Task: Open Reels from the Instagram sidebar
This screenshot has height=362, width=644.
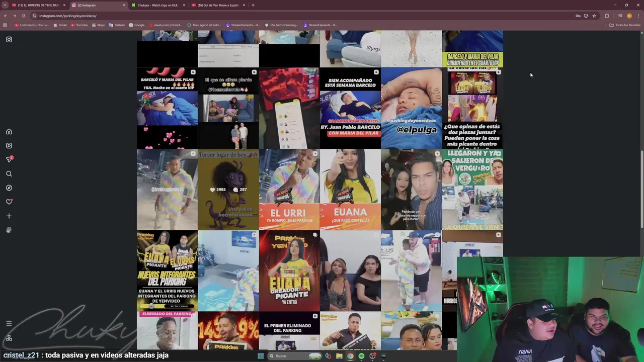Action: 9,146
